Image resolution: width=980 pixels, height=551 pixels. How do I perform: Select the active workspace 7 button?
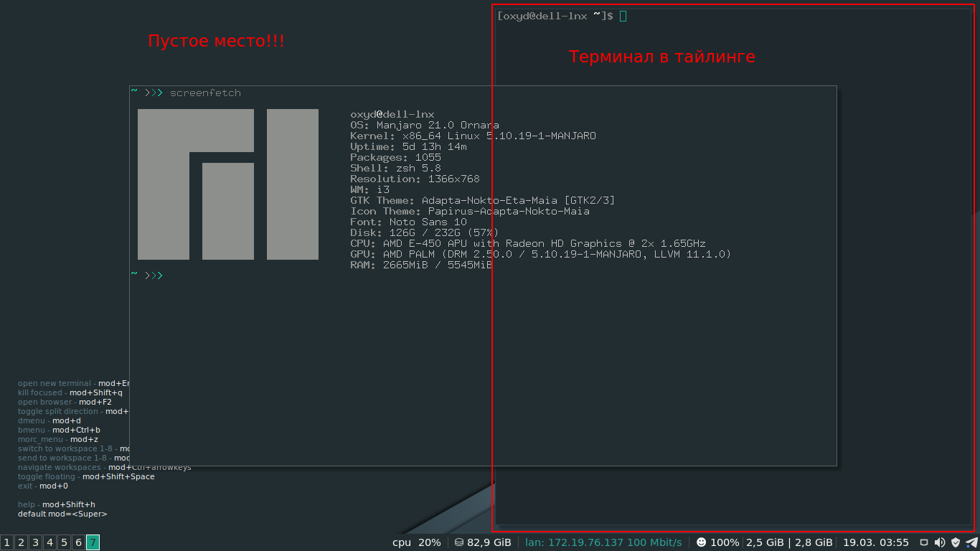click(93, 542)
